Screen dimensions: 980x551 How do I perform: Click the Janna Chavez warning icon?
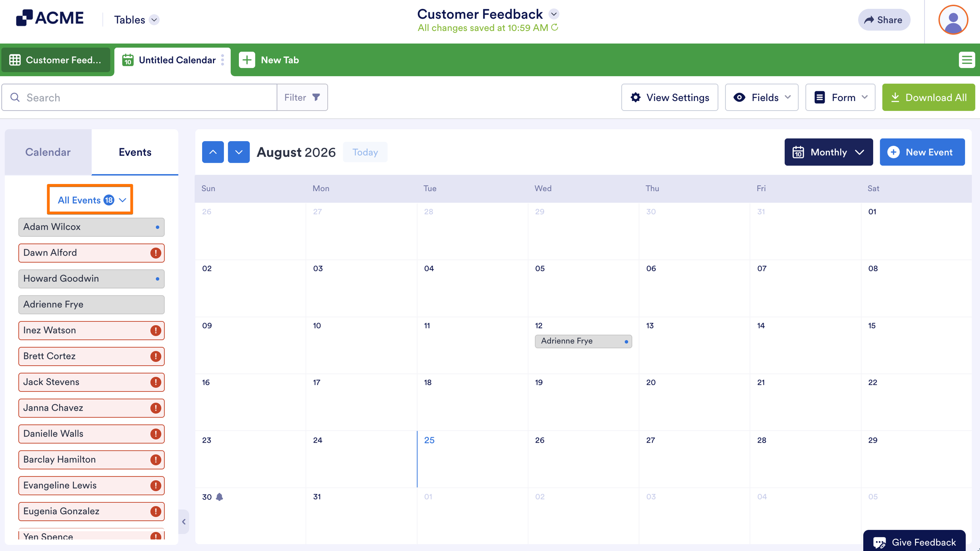click(155, 408)
